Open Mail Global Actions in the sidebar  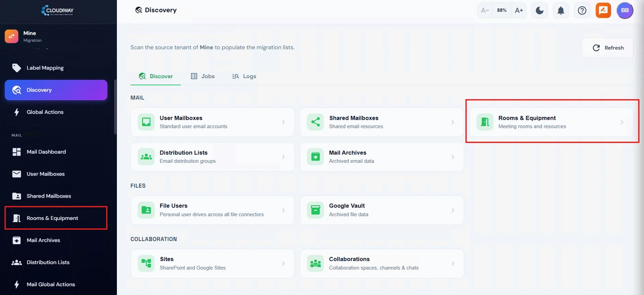(56, 284)
